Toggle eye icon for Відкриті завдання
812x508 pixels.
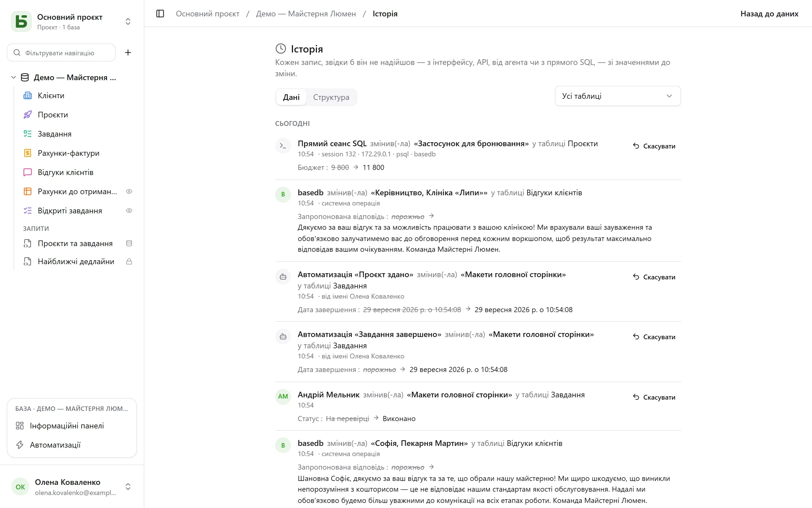(129, 211)
